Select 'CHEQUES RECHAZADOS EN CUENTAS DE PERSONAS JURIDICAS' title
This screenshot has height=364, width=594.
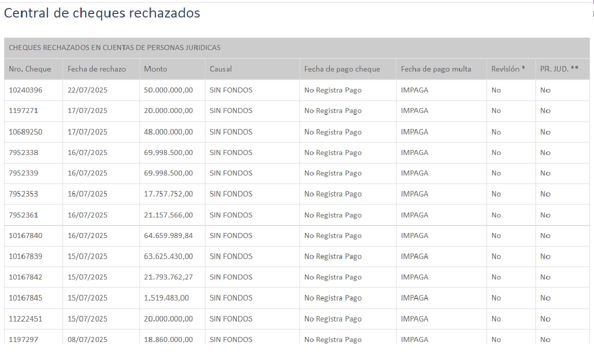pyautogui.click(x=114, y=47)
